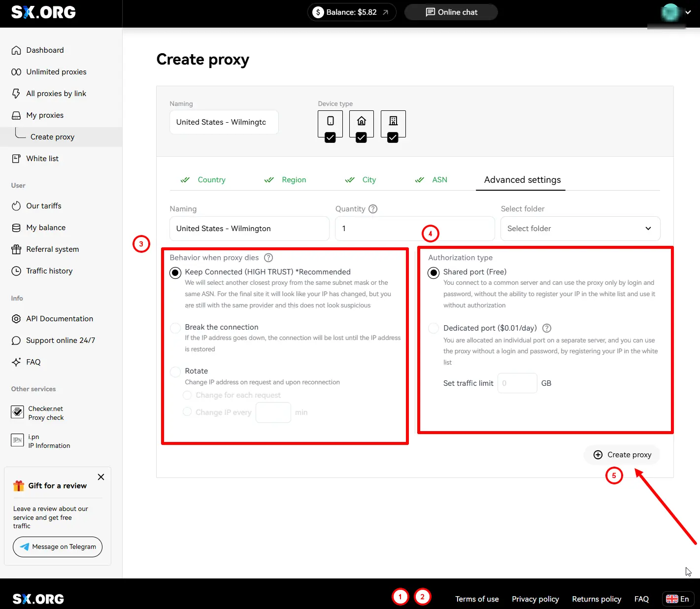Viewport: 700px width, 609px height.
Task: Click the SX.ORG logo in header
Action: coord(43,12)
